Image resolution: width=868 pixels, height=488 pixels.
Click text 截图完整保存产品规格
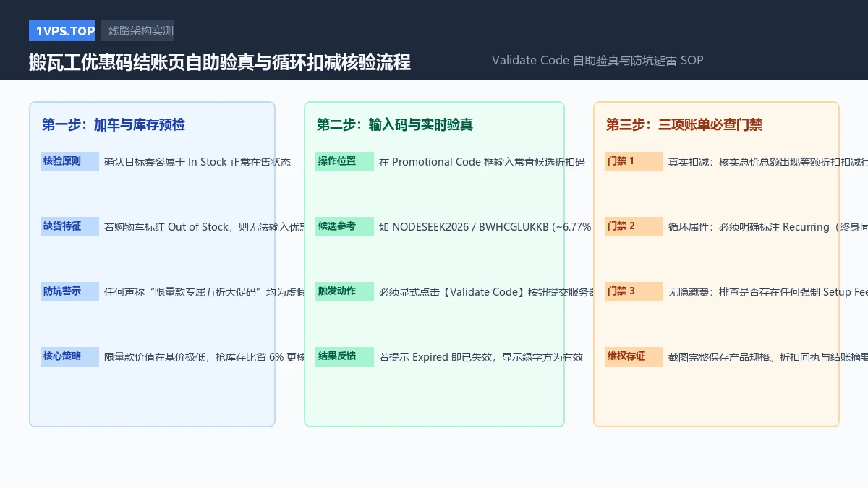pos(768,357)
